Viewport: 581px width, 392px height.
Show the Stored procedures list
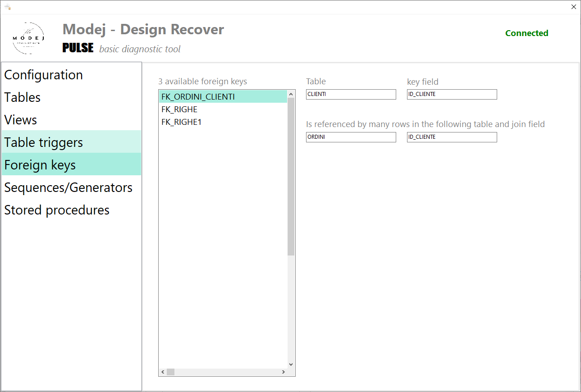pyautogui.click(x=72, y=210)
